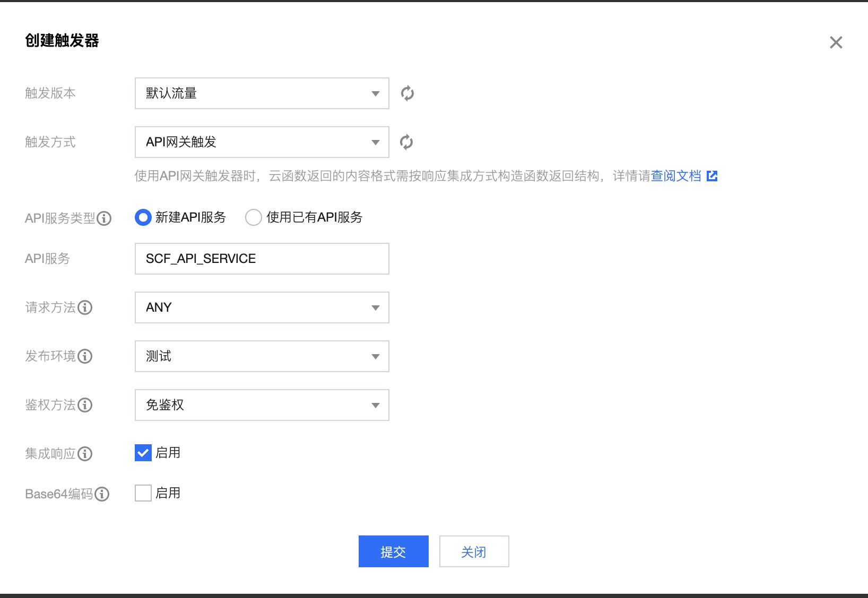Click the 鉴权方法 label text
Image resolution: width=868 pixels, height=598 pixels.
click(x=50, y=405)
